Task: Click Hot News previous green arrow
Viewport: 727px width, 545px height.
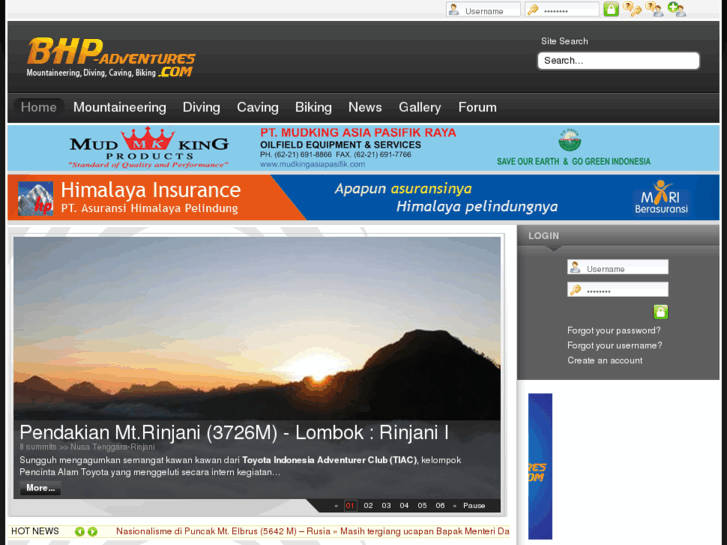Action: click(x=80, y=532)
